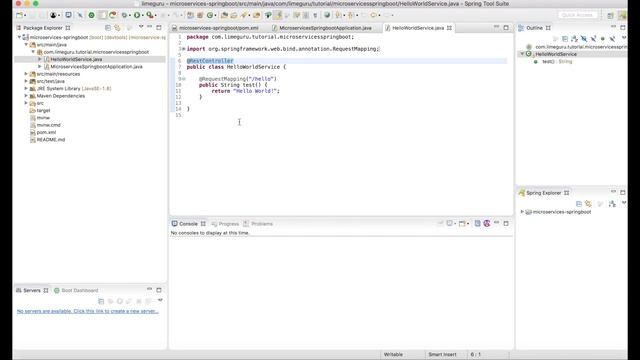Open Servers view menu chevron
This screenshot has height=360, width=640.
[160, 300]
